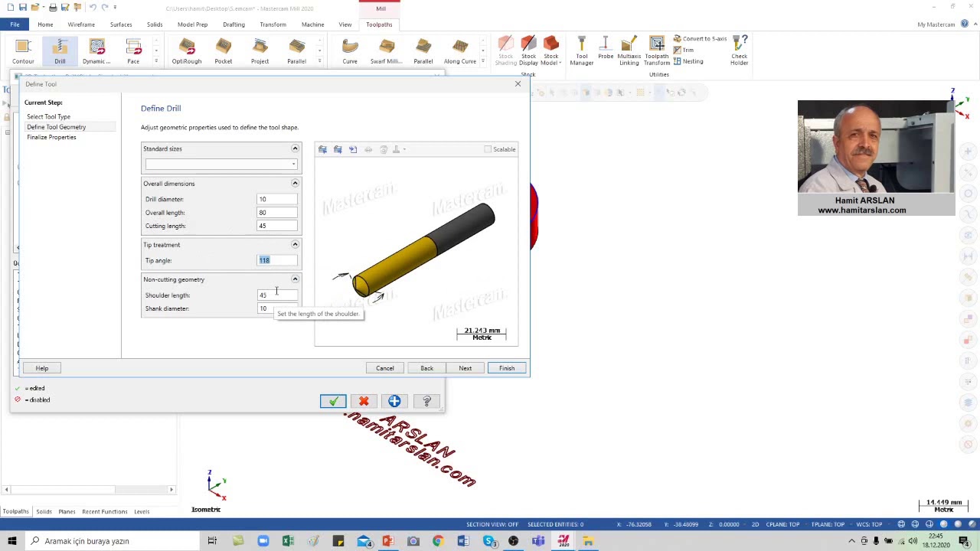Collapse the Standard sizes section
This screenshot has height=551, width=980.
[x=295, y=148]
